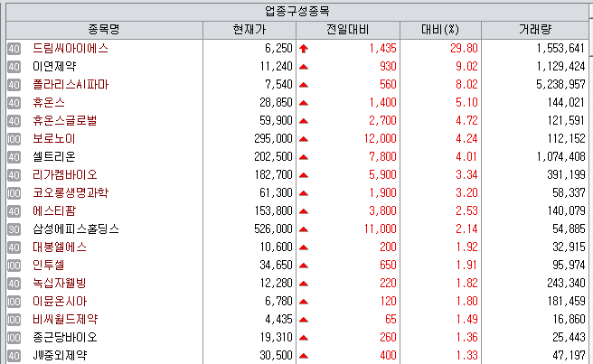Click the 40 badge next to 에스티팜

tap(14, 211)
